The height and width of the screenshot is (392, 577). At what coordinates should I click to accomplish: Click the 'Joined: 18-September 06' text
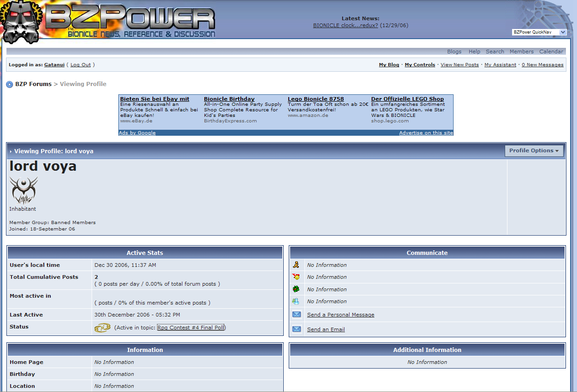click(42, 229)
